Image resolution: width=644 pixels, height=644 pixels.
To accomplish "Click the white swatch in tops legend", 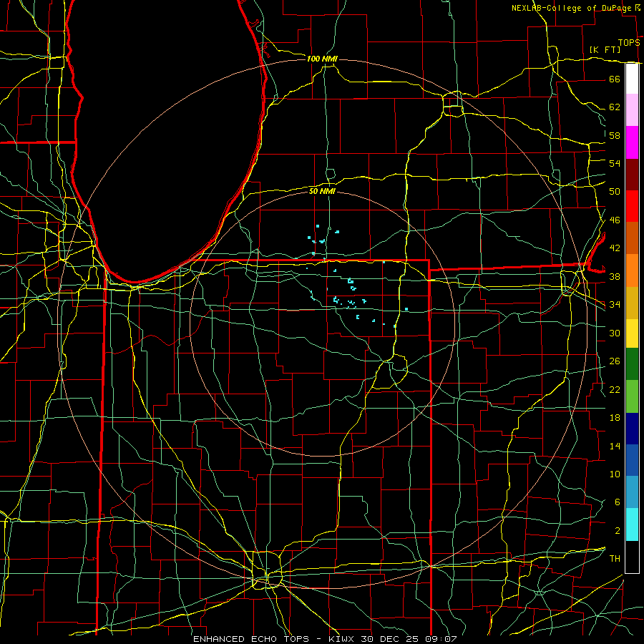I will (x=632, y=79).
